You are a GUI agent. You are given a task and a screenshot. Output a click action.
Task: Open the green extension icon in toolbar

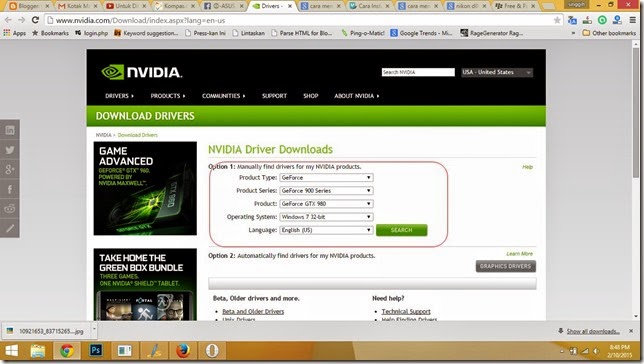pos(602,20)
